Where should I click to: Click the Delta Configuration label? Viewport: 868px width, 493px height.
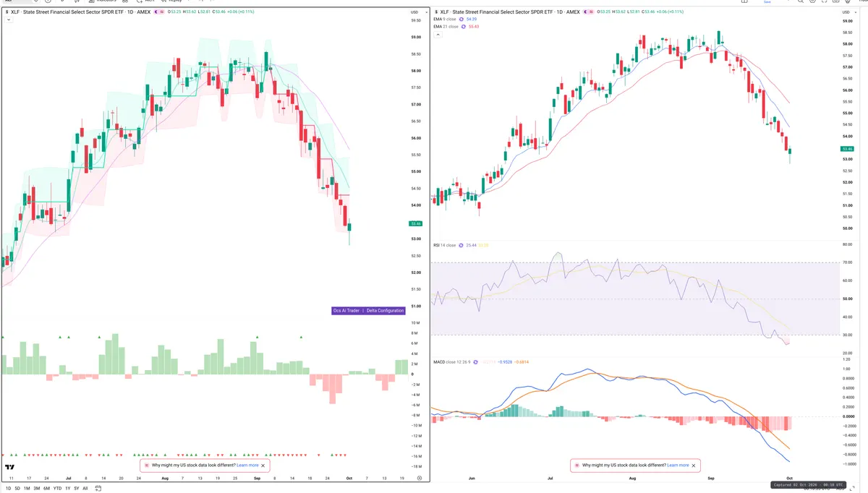385,311
